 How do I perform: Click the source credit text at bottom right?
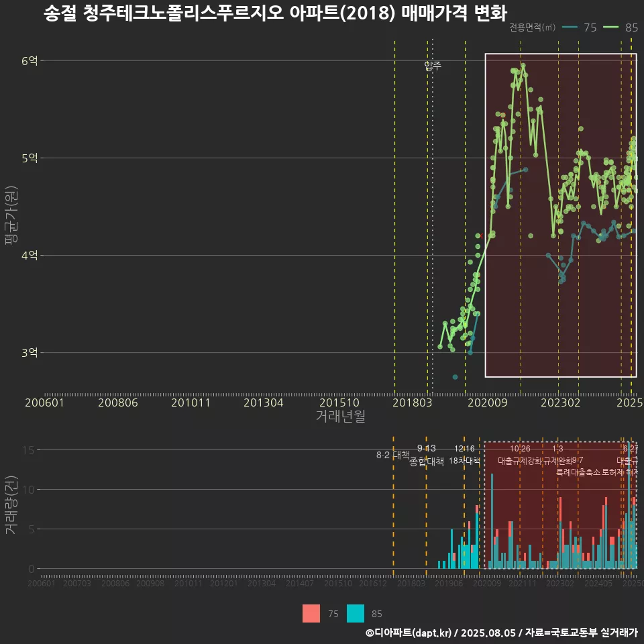(x=502, y=633)
